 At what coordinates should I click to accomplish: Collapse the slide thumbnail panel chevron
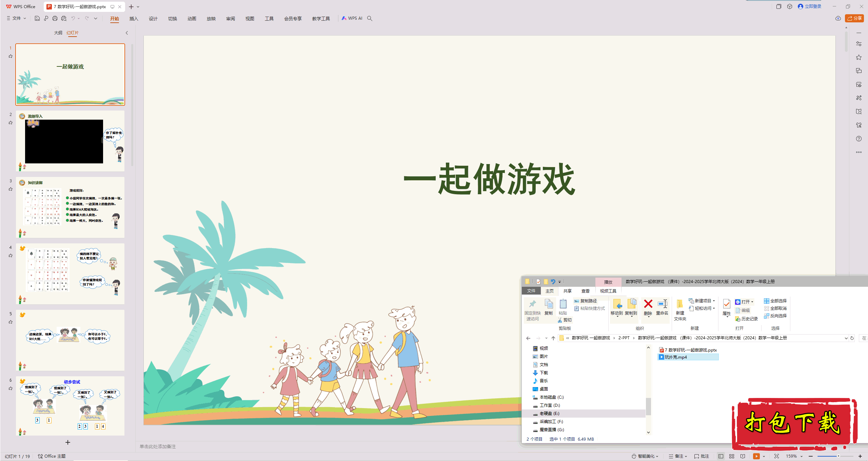127,33
